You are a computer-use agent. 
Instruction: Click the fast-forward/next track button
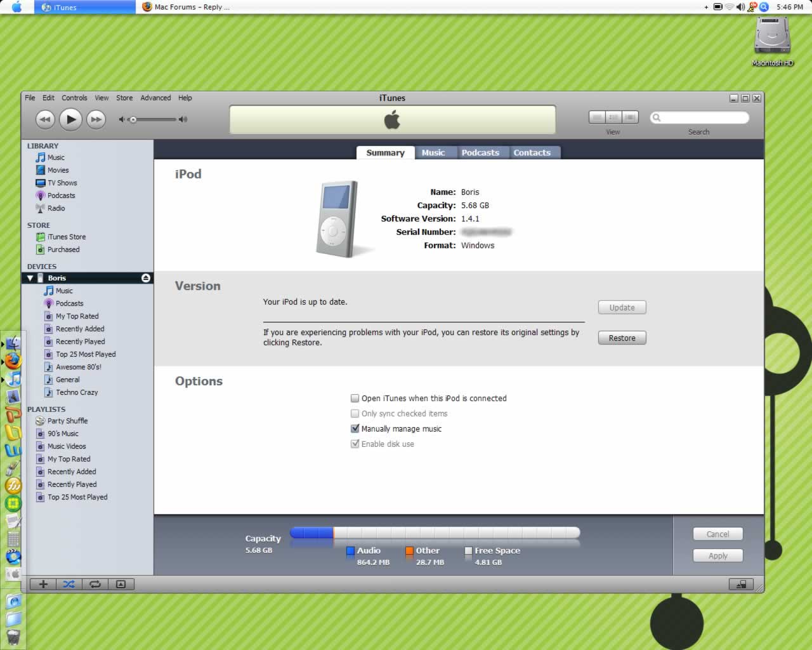(x=96, y=119)
